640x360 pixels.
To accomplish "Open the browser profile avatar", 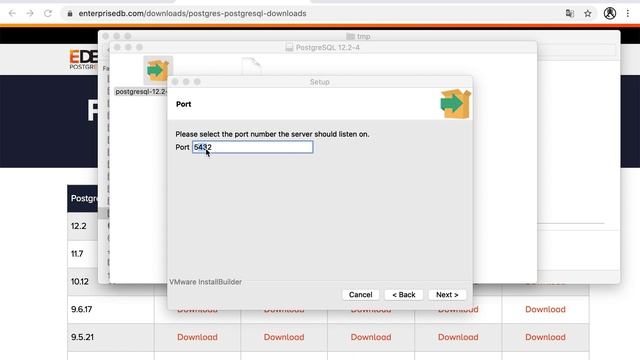I will coord(610,13).
